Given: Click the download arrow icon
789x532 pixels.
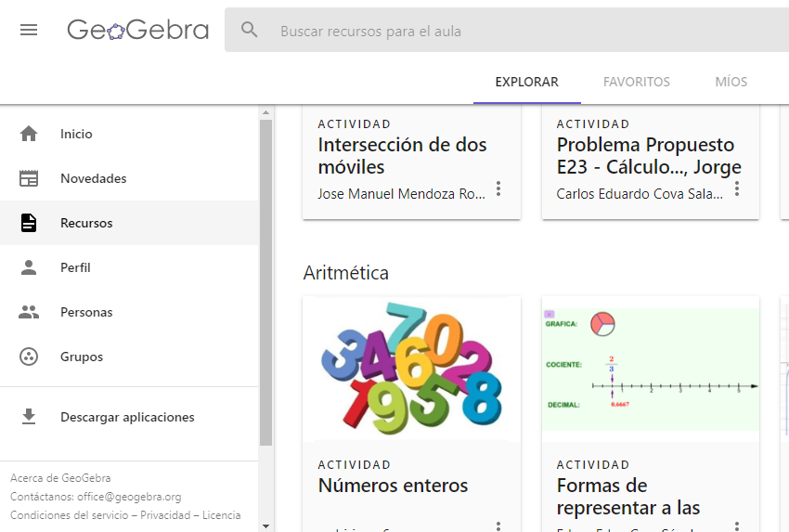Looking at the screenshot, I should point(29,417).
